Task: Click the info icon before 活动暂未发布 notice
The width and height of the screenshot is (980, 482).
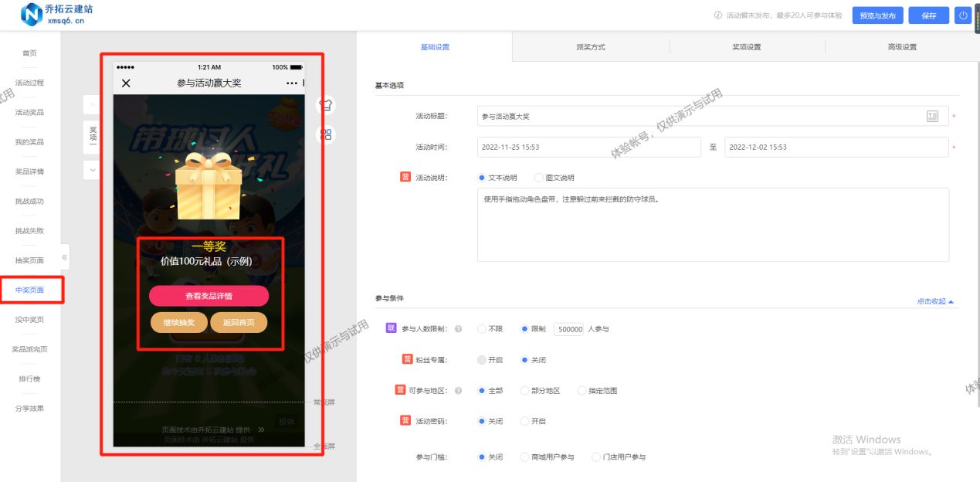Action: [717, 14]
